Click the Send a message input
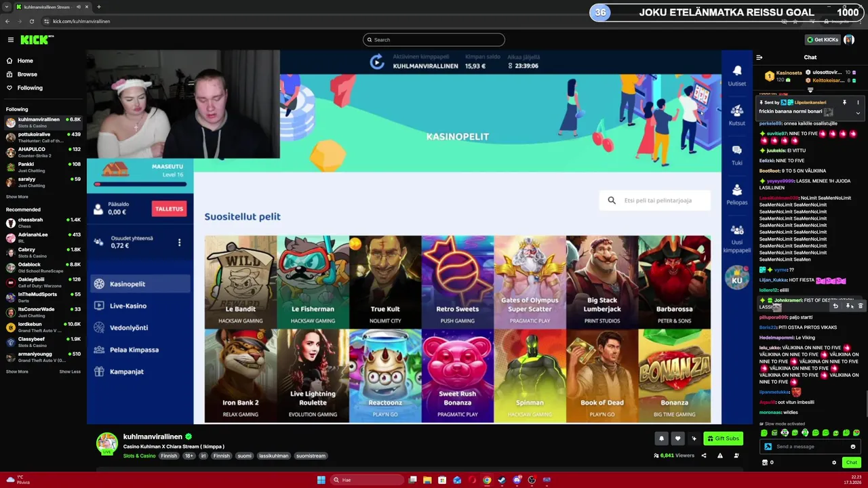 pyautogui.click(x=810, y=447)
